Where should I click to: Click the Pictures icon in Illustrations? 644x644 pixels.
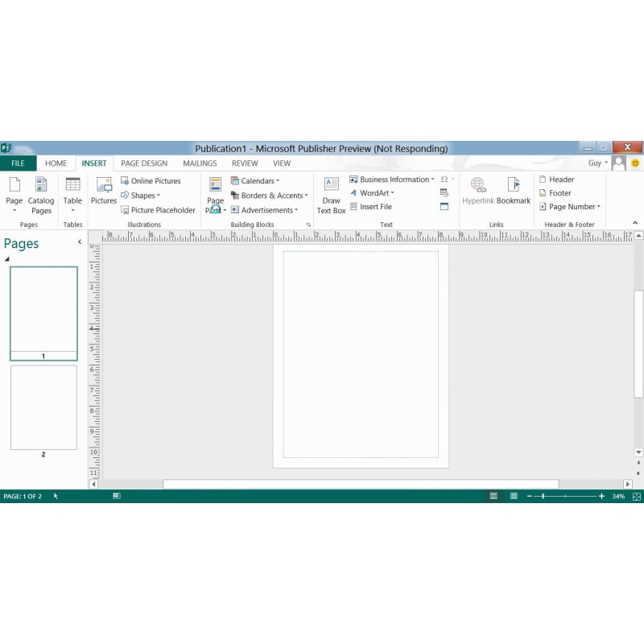click(x=103, y=192)
